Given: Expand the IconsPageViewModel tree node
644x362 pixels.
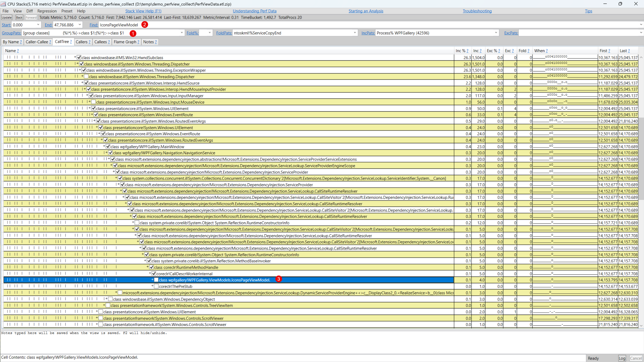Looking at the screenshot, I should pyautogui.click(x=152, y=280).
